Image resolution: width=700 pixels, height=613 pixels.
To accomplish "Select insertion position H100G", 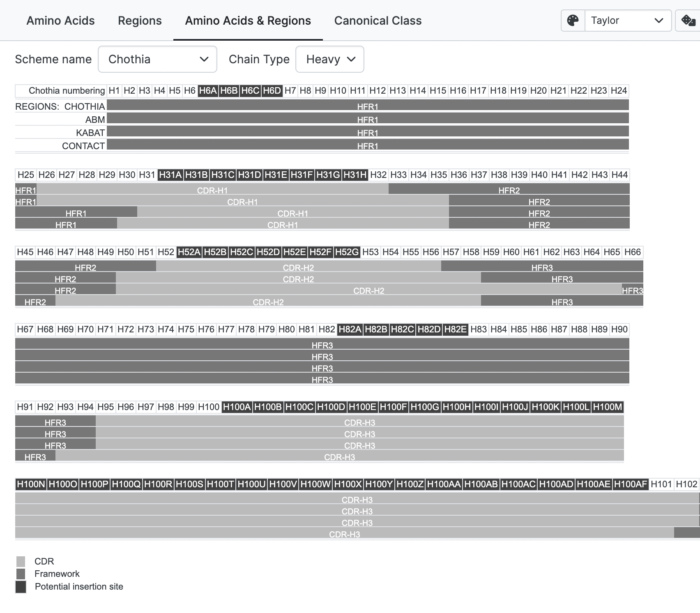I will click(x=425, y=407).
